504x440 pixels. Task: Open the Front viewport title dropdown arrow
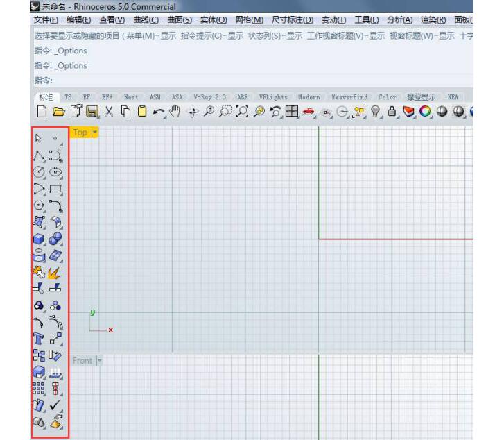(100, 361)
